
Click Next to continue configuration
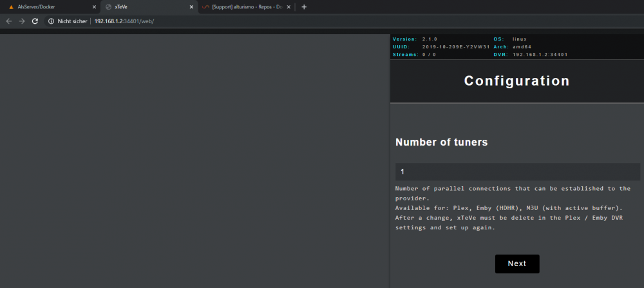pos(517,264)
